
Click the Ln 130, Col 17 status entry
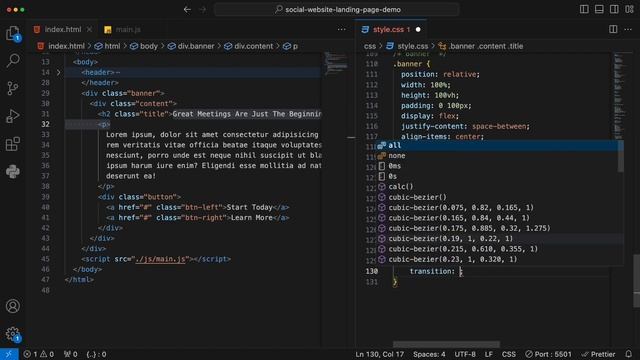click(x=380, y=354)
